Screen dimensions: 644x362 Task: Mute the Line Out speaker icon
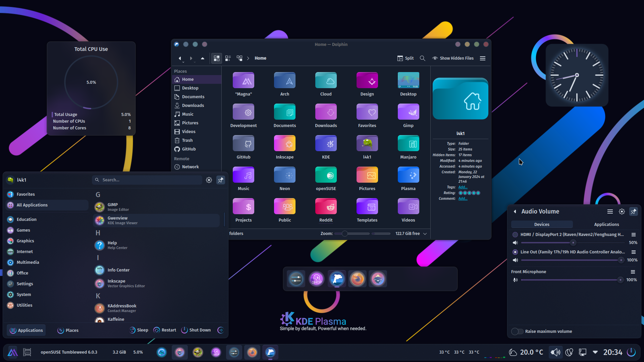click(x=515, y=260)
